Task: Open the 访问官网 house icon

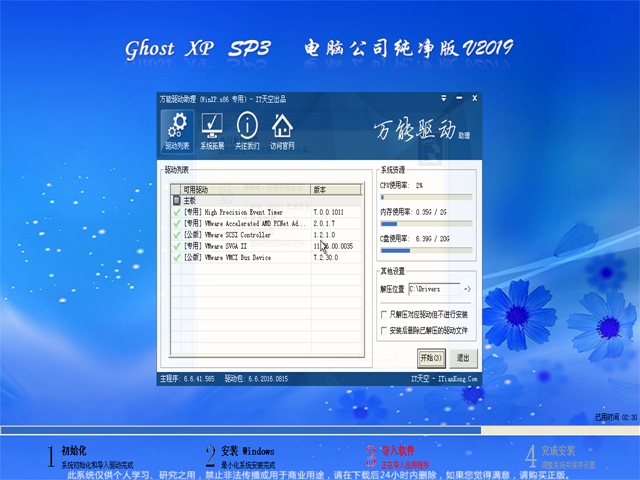Action: pos(282,131)
